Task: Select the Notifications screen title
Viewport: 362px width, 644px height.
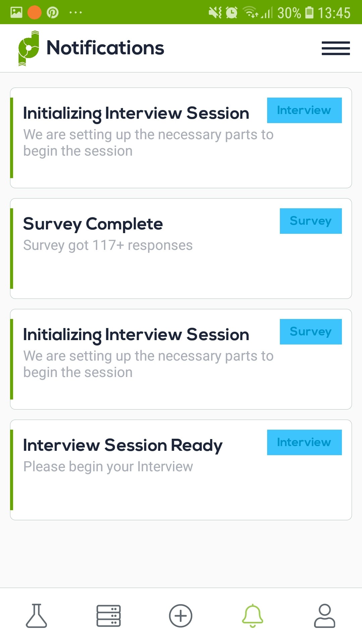Action: point(105,48)
